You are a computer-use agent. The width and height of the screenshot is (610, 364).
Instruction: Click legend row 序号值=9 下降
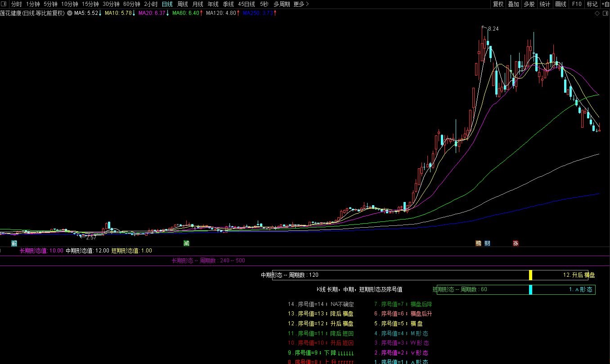point(321,353)
